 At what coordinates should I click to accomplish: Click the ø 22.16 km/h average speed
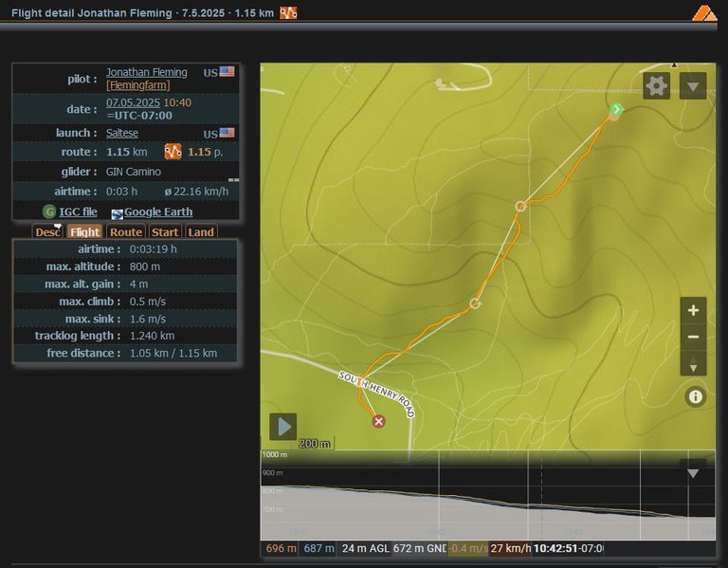[x=196, y=192]
